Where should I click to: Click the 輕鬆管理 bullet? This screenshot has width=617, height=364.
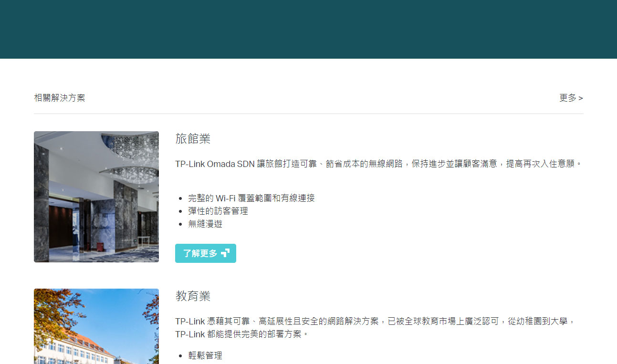click(205, 355)
